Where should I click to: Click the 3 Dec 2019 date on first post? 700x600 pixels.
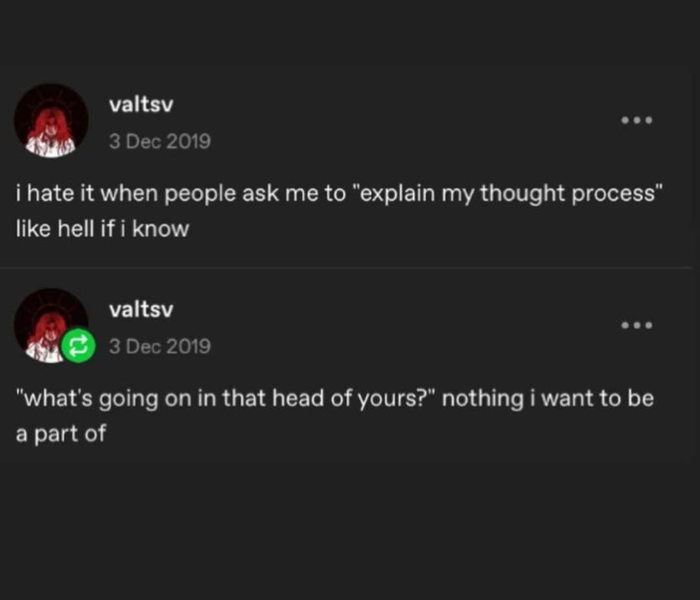159,141
